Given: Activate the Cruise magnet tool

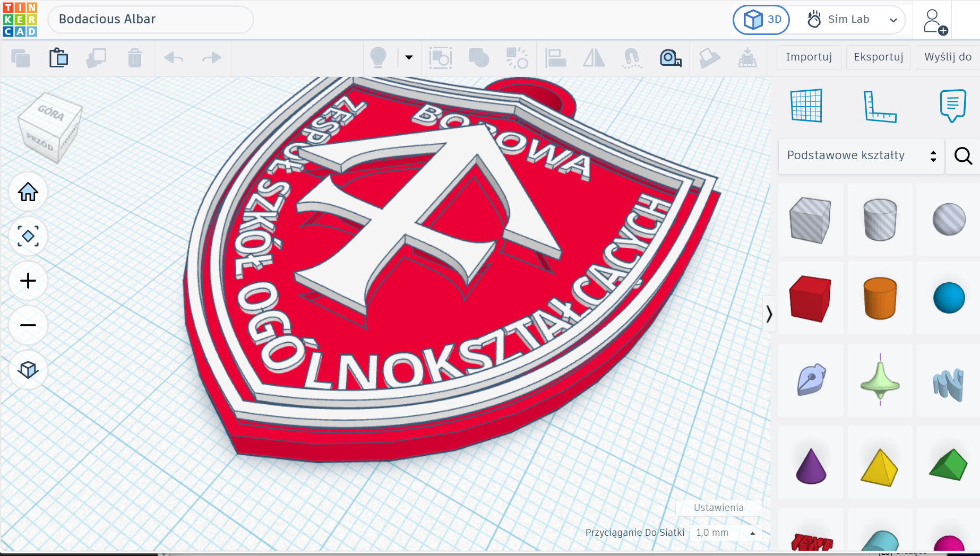Looking at the screenshot, I should pos(632,57).
